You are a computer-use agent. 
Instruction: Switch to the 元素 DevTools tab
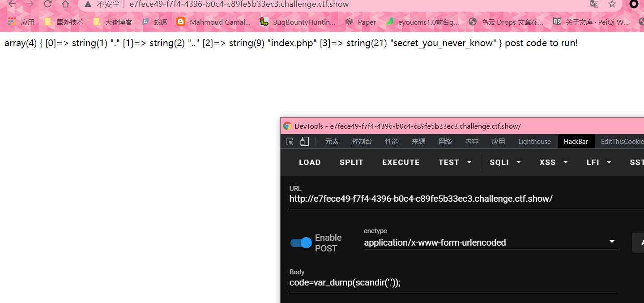[332, 142]
